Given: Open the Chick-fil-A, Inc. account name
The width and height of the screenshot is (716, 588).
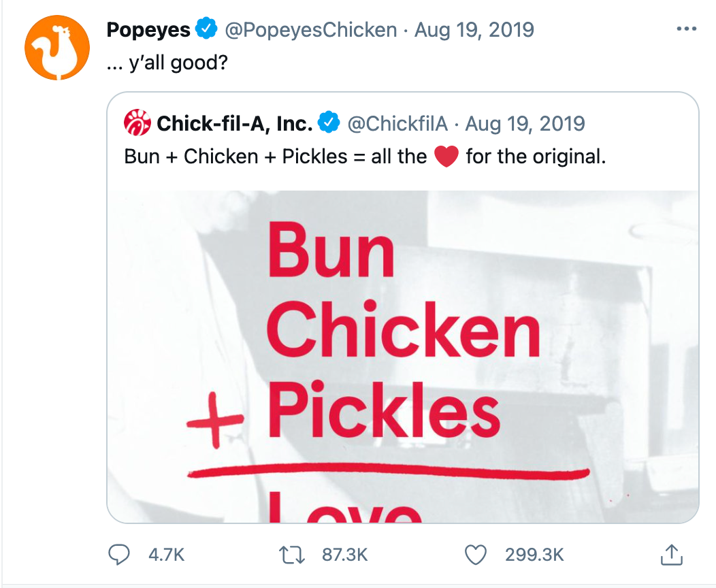Looking at the screenshot, I should pyautogui.click(x=235, y=124).
